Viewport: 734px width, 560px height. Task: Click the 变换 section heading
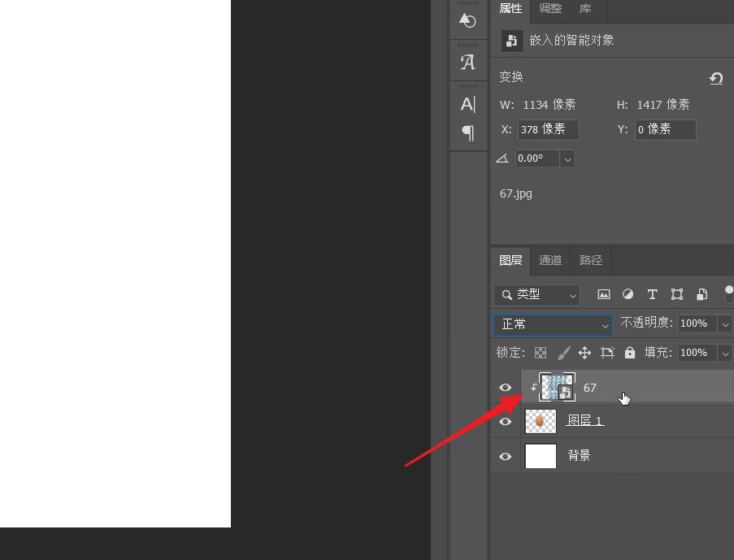pos(510,76)
